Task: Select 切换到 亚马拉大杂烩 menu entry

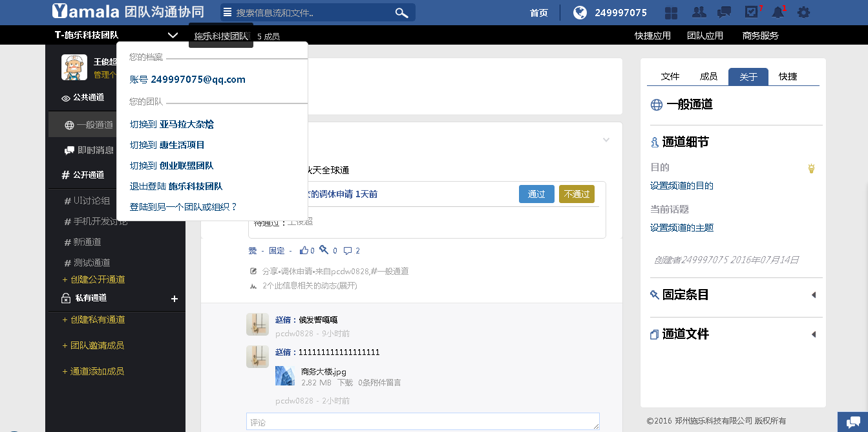Action: (172, 124)
